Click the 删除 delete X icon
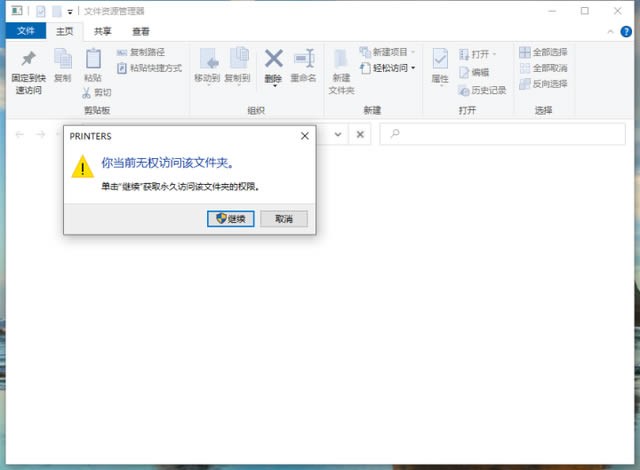 (273, 58)
